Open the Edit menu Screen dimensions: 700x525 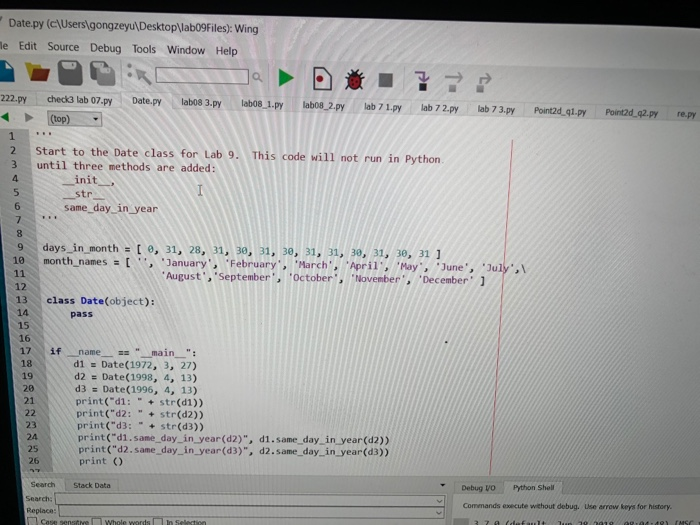28,46
